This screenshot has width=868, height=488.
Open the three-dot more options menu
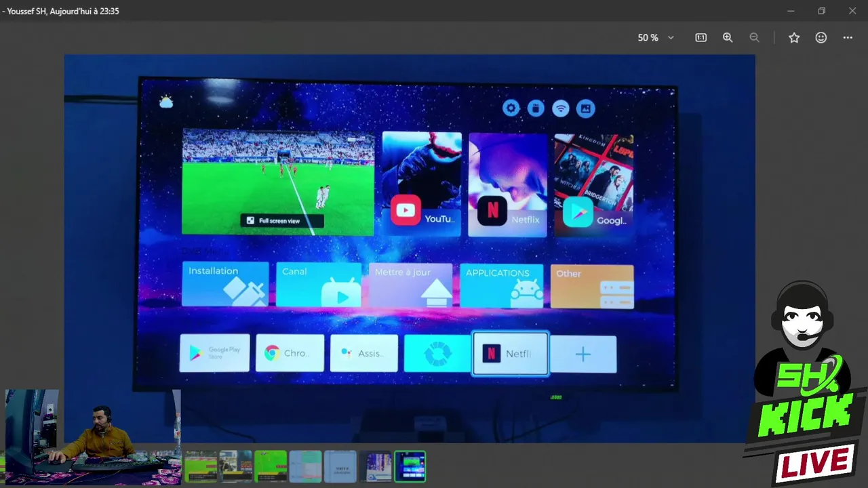pyautogui.click(x=848, y=38)
